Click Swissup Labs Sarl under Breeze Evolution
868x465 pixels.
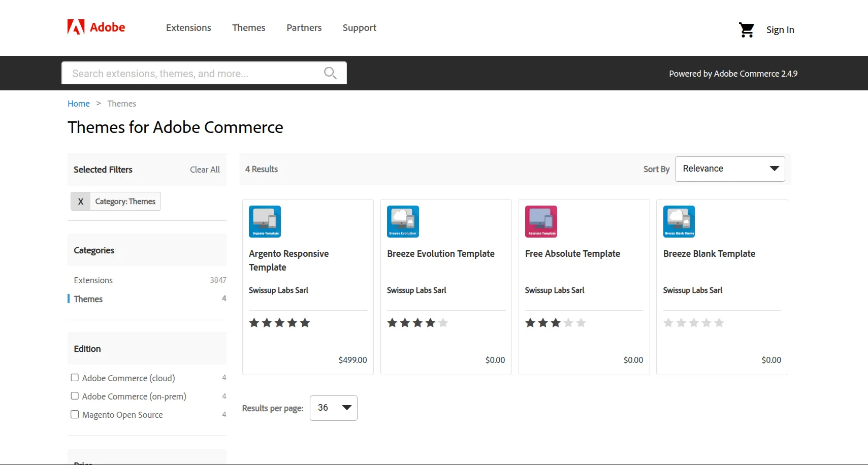point(416,290)
